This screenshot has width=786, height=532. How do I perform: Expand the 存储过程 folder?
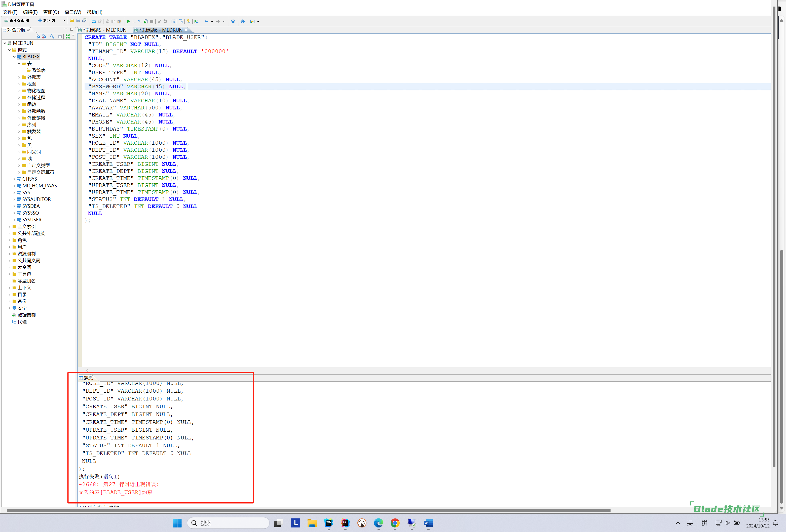(x=19, y=97)
